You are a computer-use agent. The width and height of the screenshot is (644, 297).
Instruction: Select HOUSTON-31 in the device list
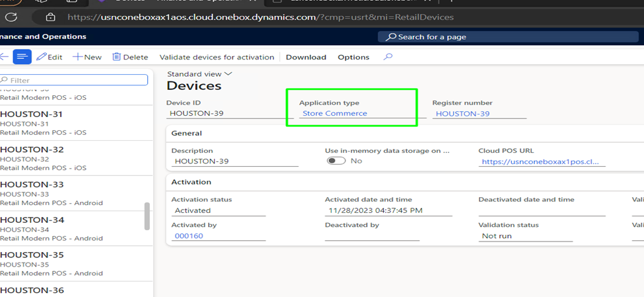77,123
